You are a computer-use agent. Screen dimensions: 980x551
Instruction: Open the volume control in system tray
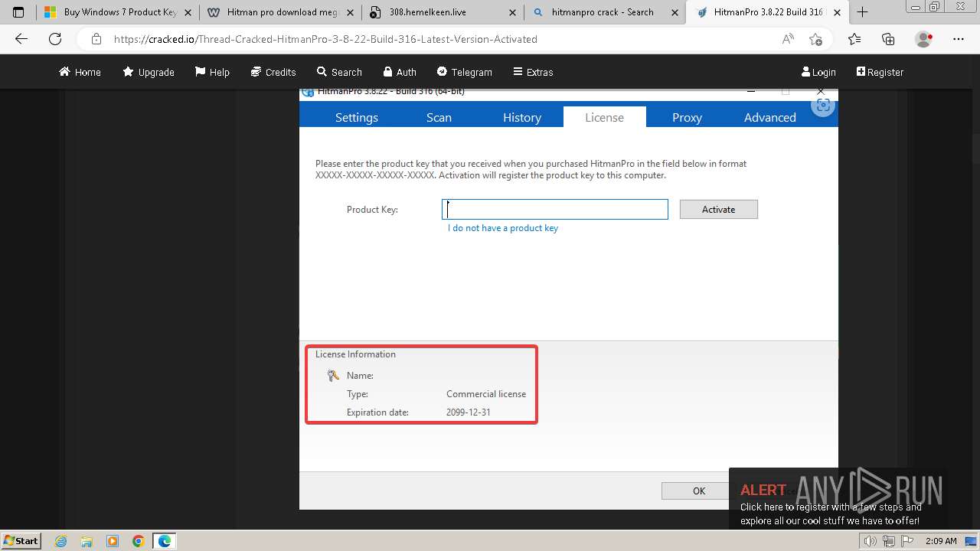(x=870, y=541)
